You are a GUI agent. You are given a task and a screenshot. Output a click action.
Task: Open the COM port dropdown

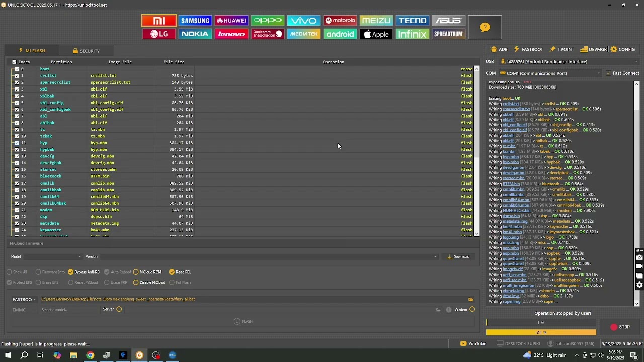point(550,73)
